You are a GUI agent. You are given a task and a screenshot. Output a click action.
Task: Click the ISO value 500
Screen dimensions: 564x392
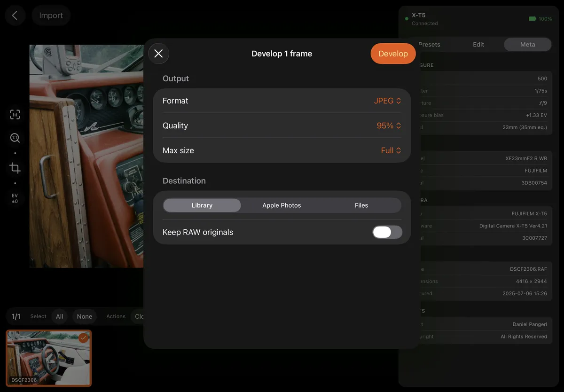[542, 78]
